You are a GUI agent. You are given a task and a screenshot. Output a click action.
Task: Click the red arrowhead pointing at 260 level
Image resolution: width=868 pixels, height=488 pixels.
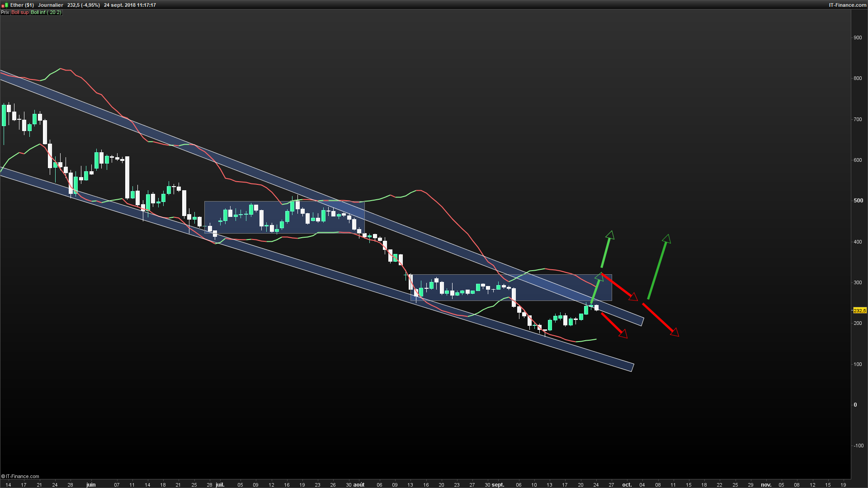tap(633, 297)
